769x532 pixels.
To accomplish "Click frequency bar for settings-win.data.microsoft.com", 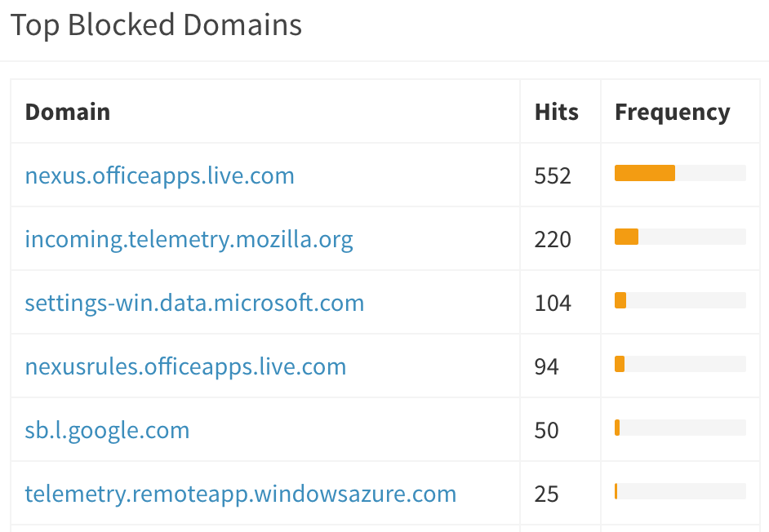I will [679, 300].
